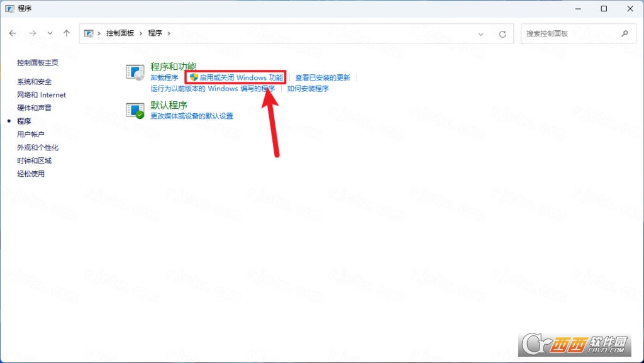Click the 默认程序 icon
This screenshot has height=363, width=644.
135,111
